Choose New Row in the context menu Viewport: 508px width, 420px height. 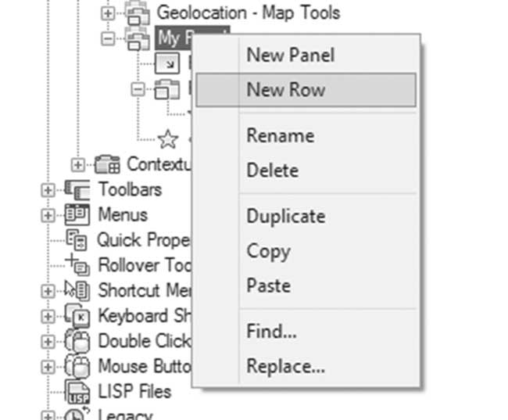pyautogui.click(x=306, y=90)
